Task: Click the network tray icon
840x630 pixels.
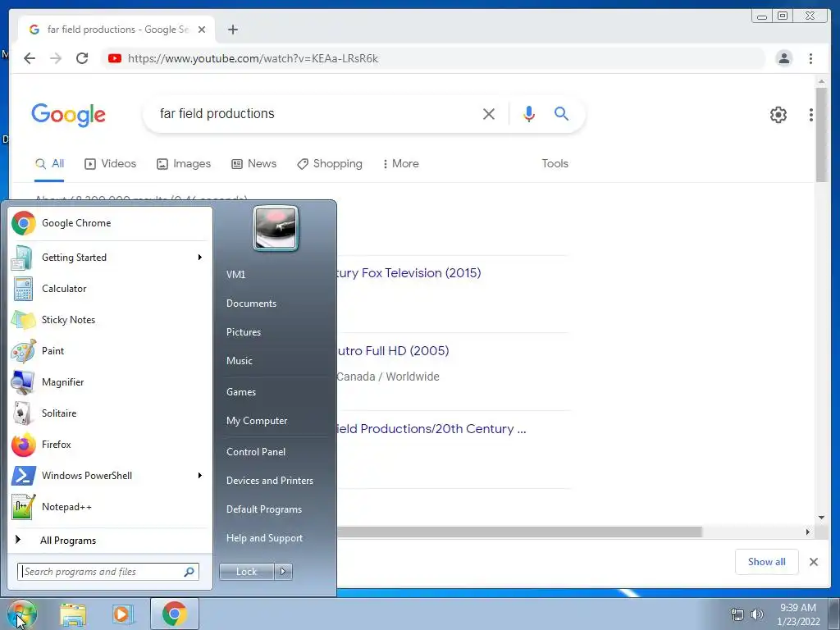Action: click(737, 614)
